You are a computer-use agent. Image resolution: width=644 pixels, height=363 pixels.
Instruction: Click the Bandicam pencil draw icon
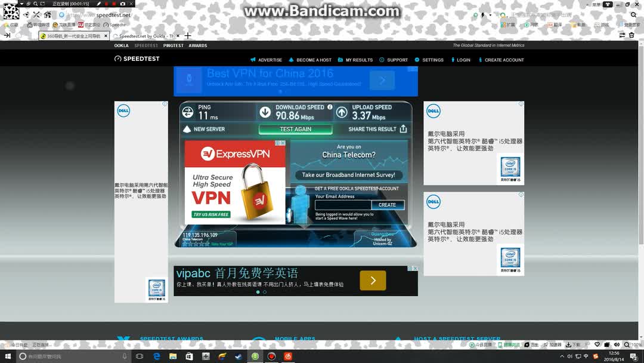tap(98, 4)
